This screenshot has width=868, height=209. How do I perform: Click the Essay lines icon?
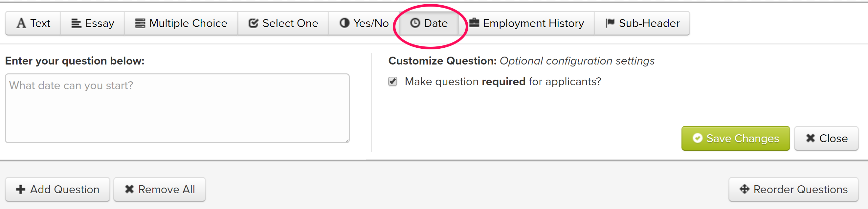76,23
